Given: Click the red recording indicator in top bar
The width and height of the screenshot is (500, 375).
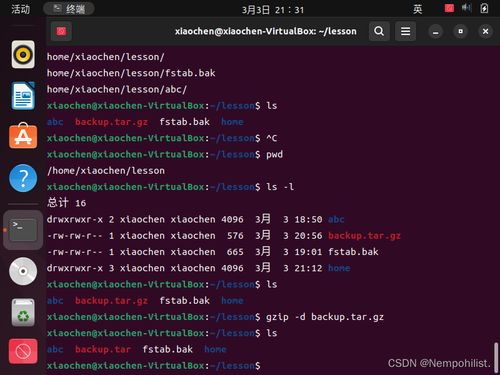Looking at the screenshot, I should click(x=449, y=8).
